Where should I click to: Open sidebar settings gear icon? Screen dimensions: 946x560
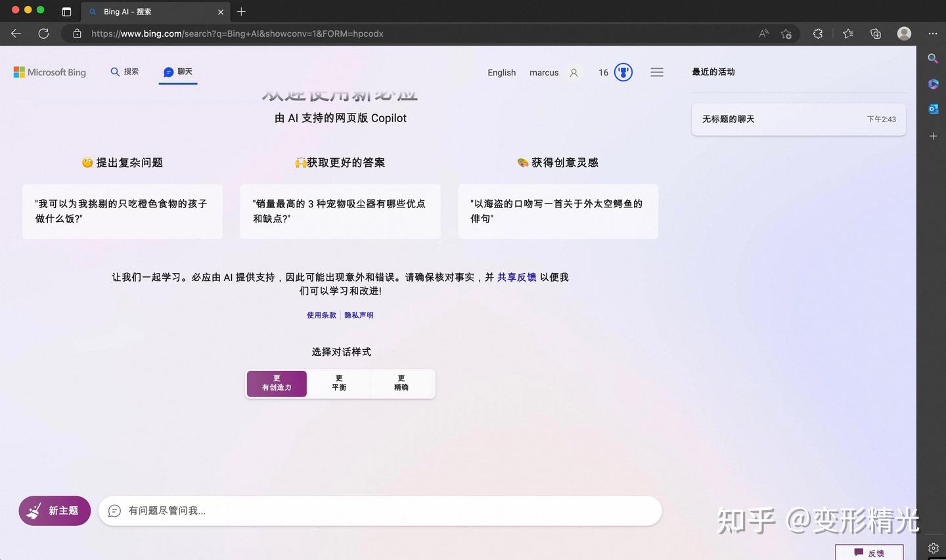tap(933, 548)
